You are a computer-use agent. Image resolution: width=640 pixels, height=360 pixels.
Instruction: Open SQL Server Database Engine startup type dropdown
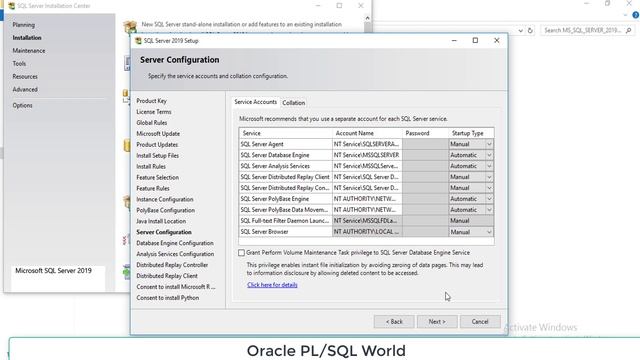[489, 155]
